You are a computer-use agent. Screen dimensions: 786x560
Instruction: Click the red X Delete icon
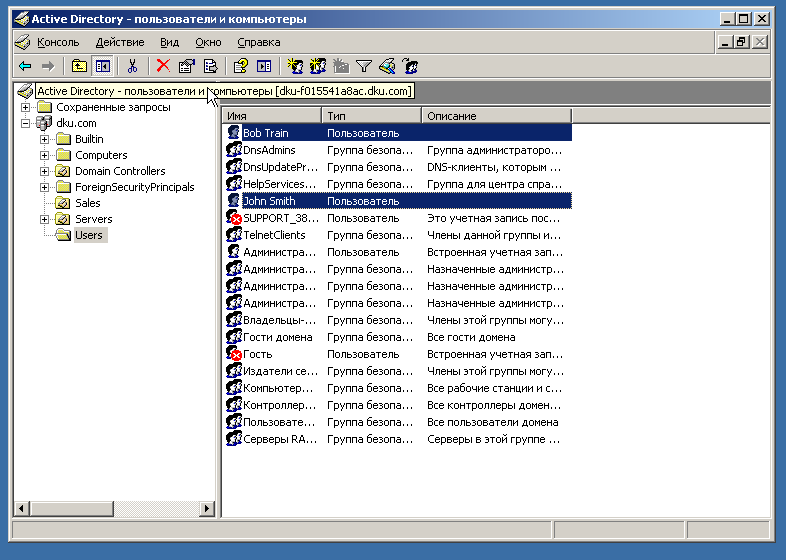(x=163, y=66)
